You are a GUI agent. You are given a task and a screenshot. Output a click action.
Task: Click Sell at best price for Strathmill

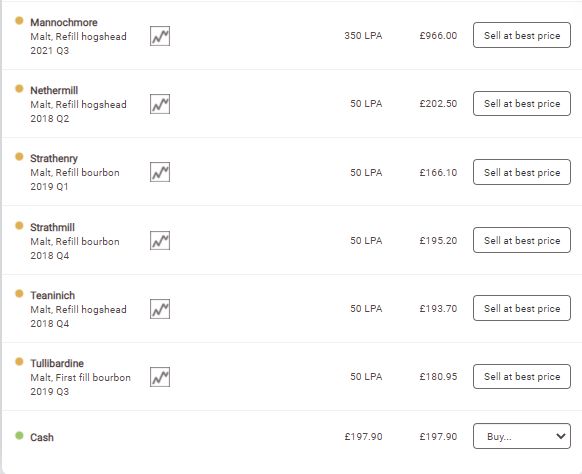coord(521,240)
